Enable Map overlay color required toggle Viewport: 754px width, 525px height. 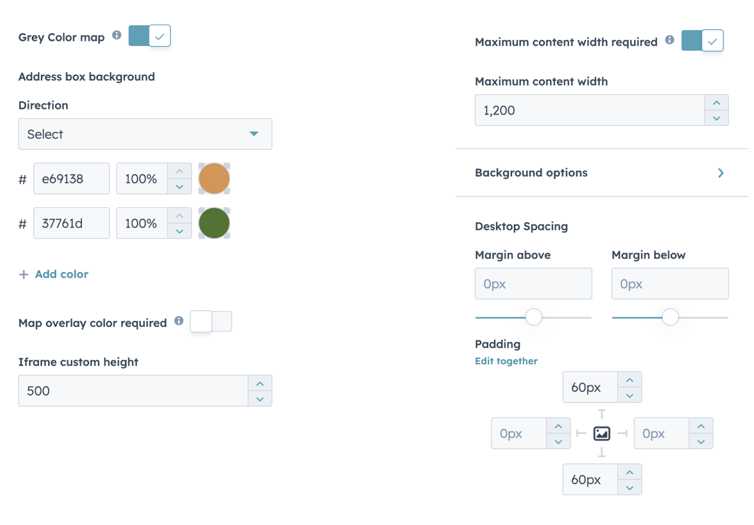(x=211, y=321)
